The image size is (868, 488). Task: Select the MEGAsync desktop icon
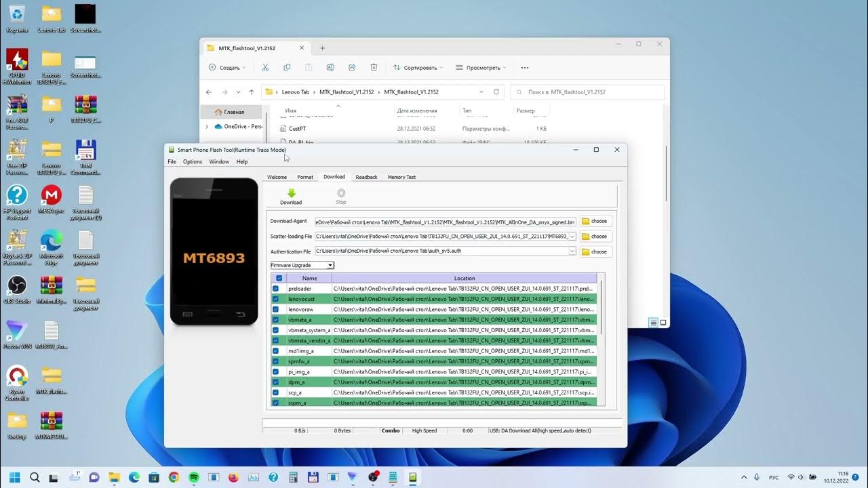(x=51, y=200)
